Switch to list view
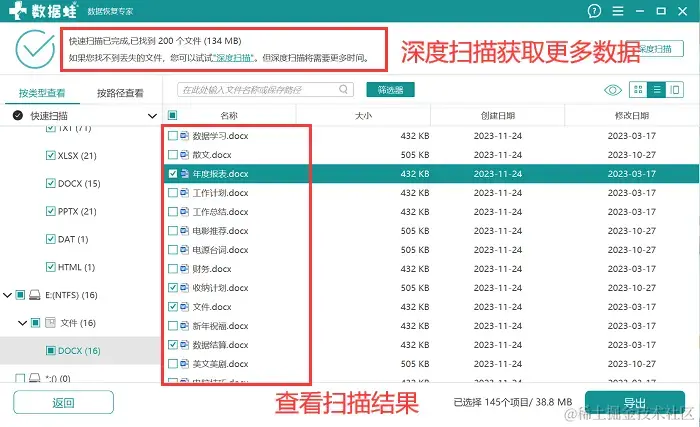Viewport: 700px width, 427px height. tap(657, 90)
